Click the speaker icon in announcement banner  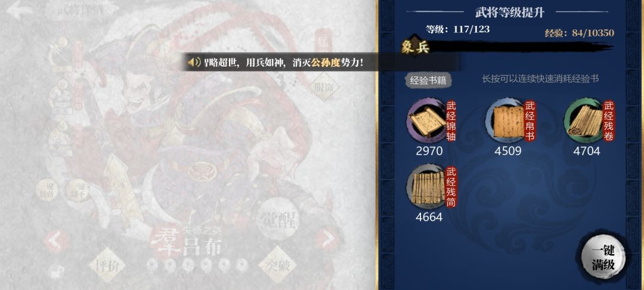194,63
